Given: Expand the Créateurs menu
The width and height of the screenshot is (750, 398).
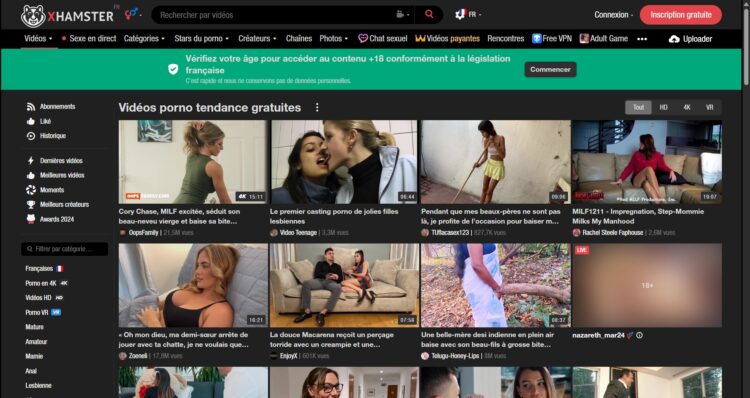Looking at the screenshot, I should click(x=257, y=38).
